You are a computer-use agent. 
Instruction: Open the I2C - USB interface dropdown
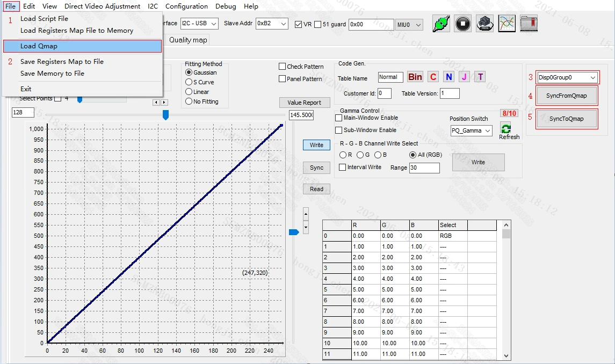[199, 24]
